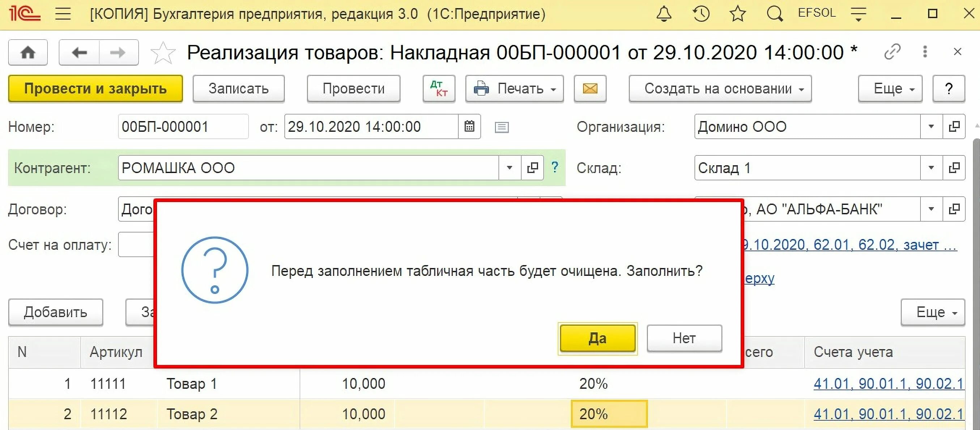Click the home page icon
The width and height of the screenshot is (980, 430).
(28, 52)
